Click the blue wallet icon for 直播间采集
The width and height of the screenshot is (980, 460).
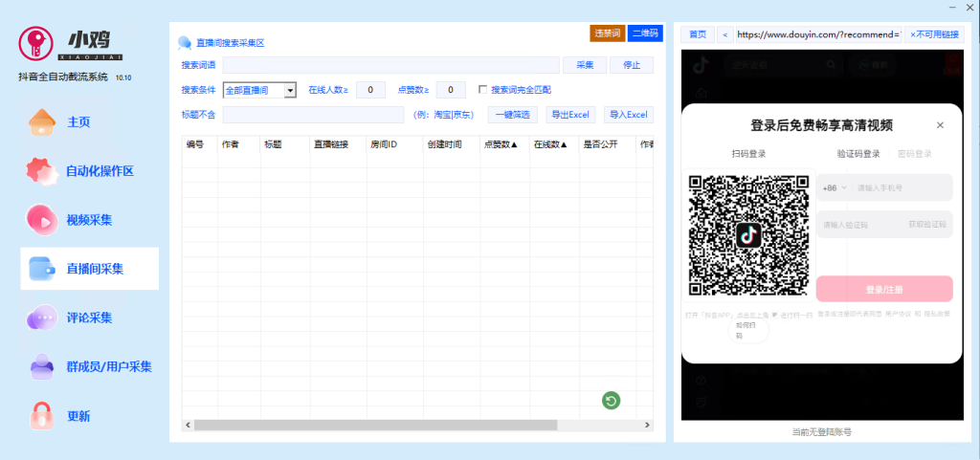click(x=42, y=269)
